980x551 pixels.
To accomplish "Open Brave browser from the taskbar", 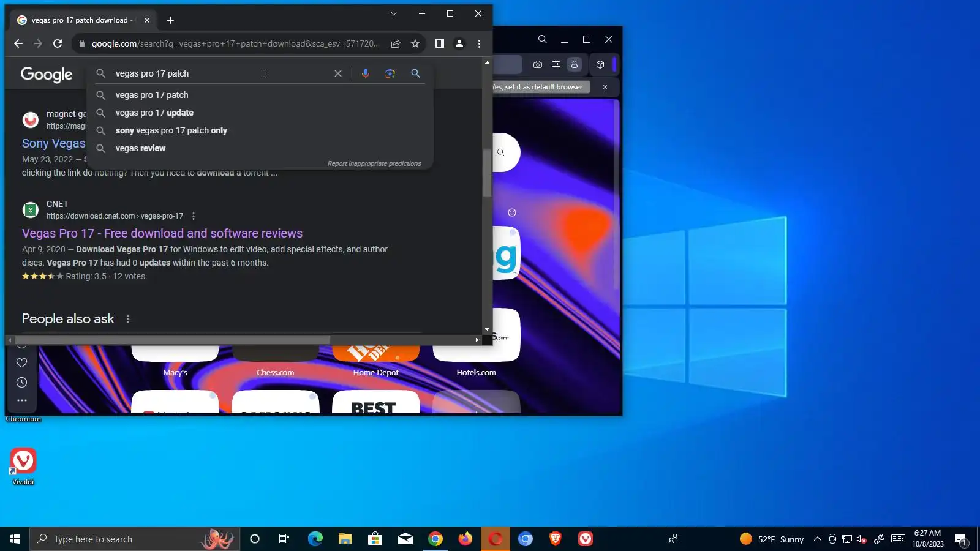I will 556,539.
